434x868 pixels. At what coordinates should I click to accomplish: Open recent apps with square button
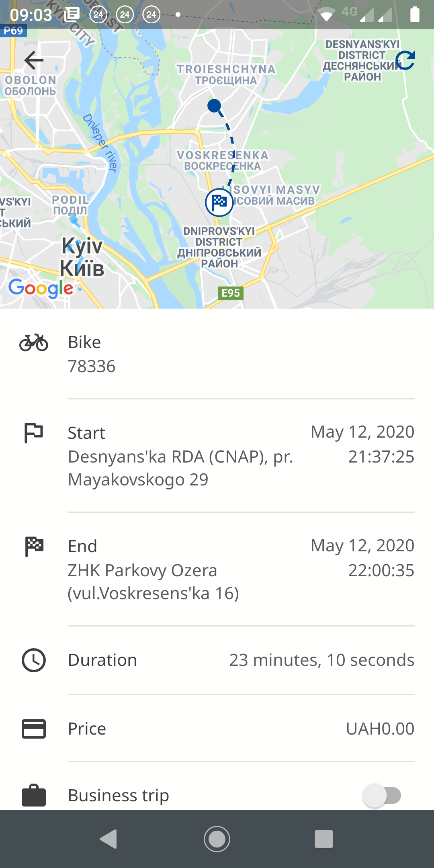click(323, 839)
